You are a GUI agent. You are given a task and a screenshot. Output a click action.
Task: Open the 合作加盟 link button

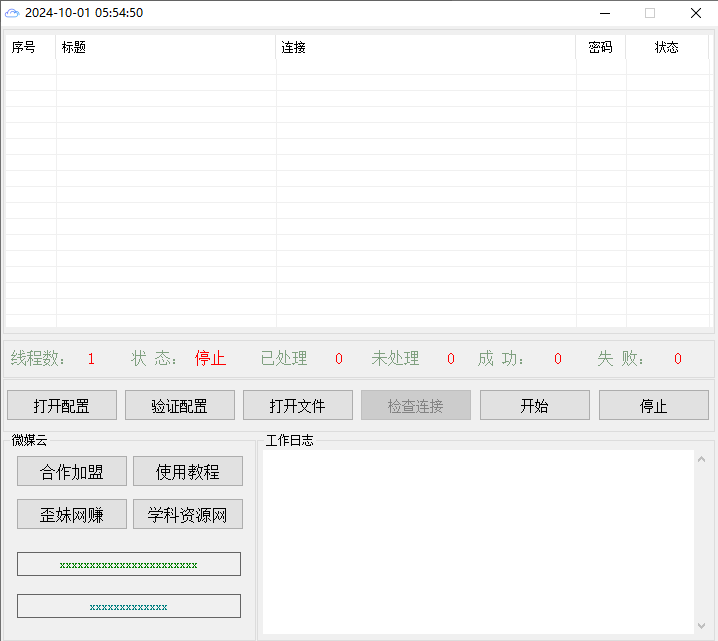pyautogui.click(x=72, y=471)
